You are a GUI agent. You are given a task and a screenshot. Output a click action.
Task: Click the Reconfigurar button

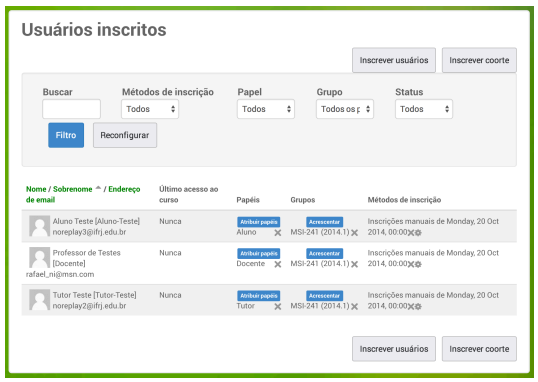tap(125, 135)
